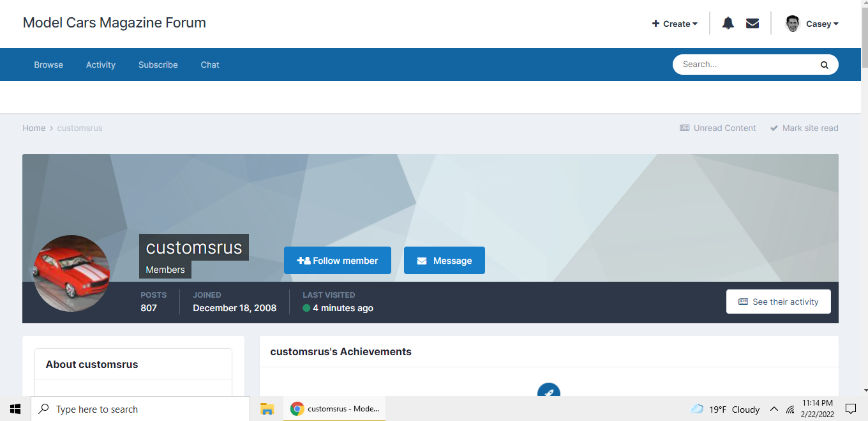
Task: Send a Message to customsrus
Action: coord(444,261)
